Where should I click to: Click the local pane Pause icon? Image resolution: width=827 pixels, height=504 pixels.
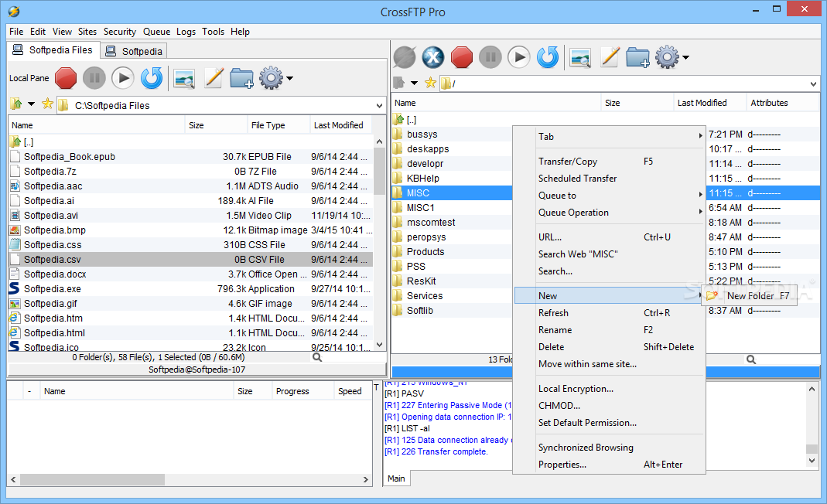coord(94,79)
